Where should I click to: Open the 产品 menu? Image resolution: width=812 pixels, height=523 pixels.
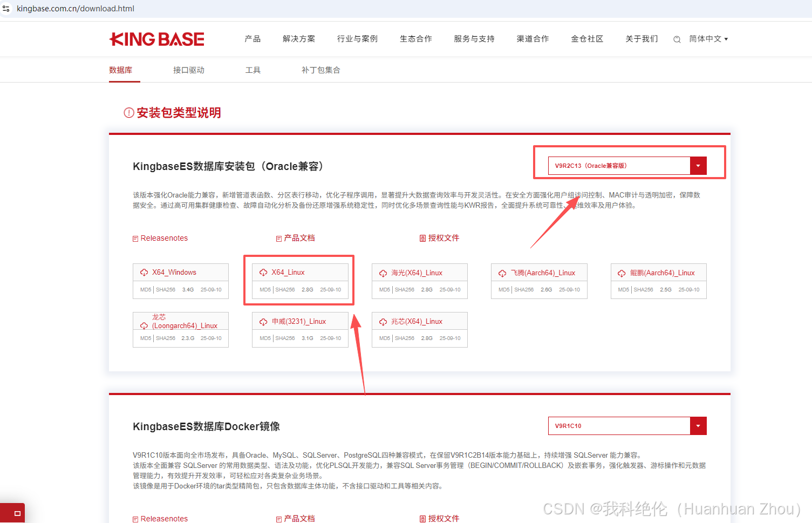click(x=253, y=39)
